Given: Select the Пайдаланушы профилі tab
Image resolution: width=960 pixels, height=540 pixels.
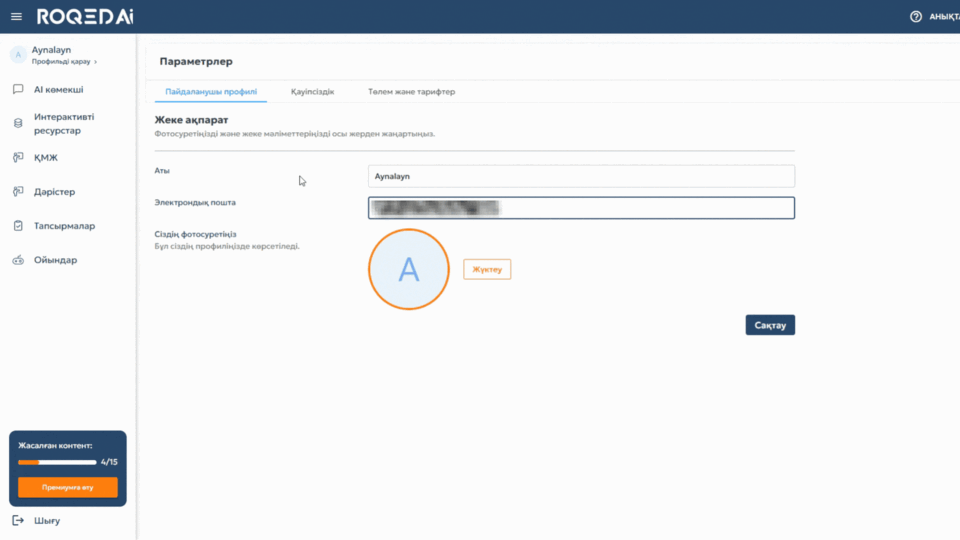Looking at the screenshot, I should [210, 92].
